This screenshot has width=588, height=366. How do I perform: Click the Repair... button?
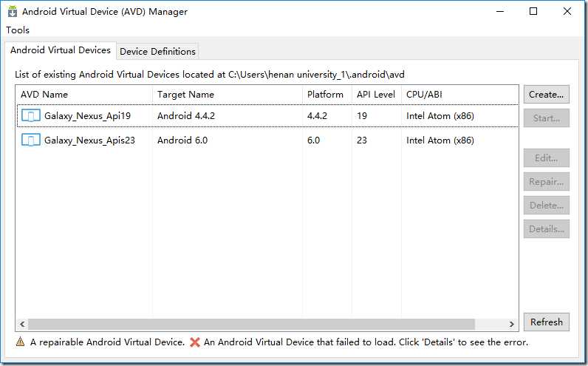pyautogui.click(x=547, y=181)
